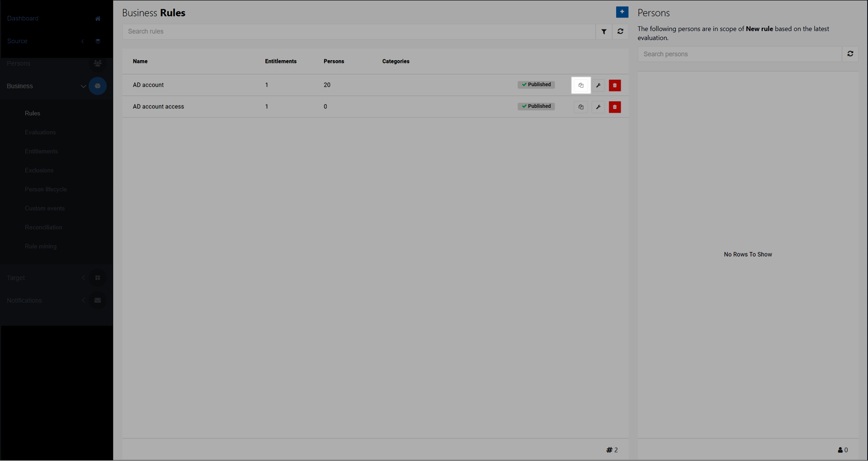The image size is (868, 461).
Task: Go to Entitlements in the sidebar
Action: tap(41, 152)
